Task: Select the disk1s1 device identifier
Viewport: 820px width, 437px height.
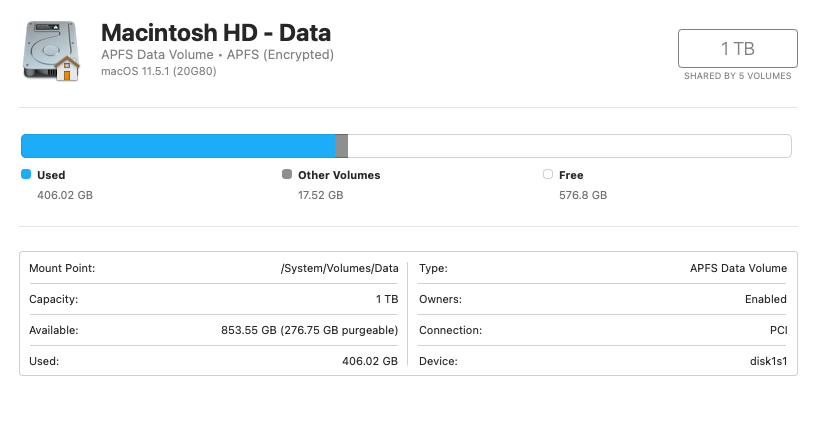Action: click(765, 361)
